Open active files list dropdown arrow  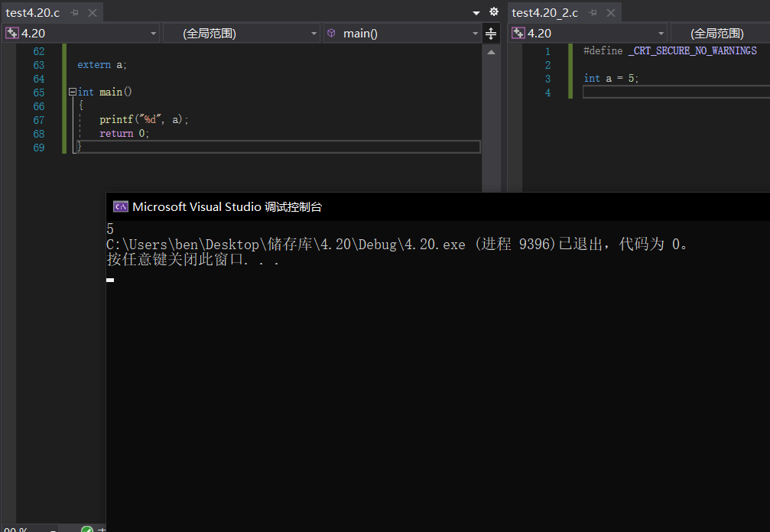[x=476, y=13]
